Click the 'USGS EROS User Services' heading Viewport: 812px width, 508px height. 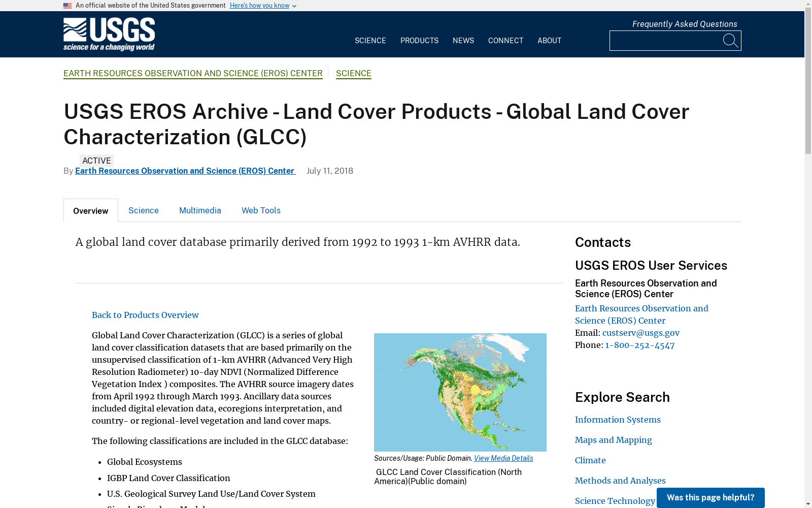pyautogui.click(x=651, y=265)
